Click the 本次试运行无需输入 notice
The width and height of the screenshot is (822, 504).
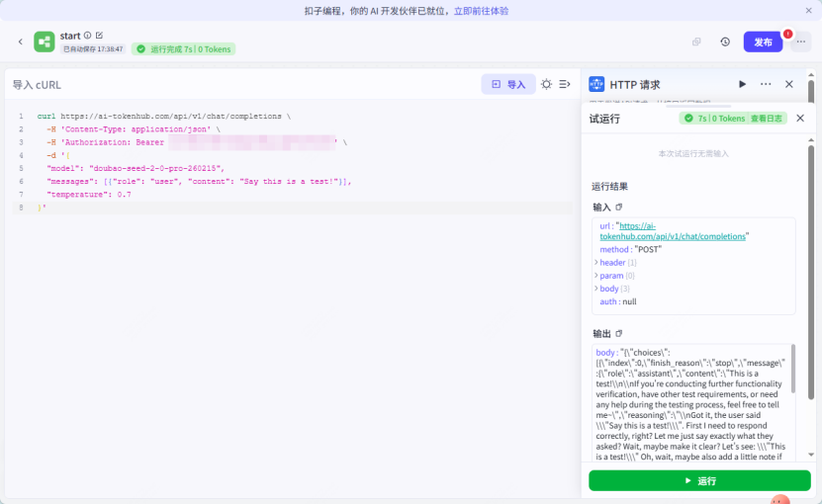(693, 153)
